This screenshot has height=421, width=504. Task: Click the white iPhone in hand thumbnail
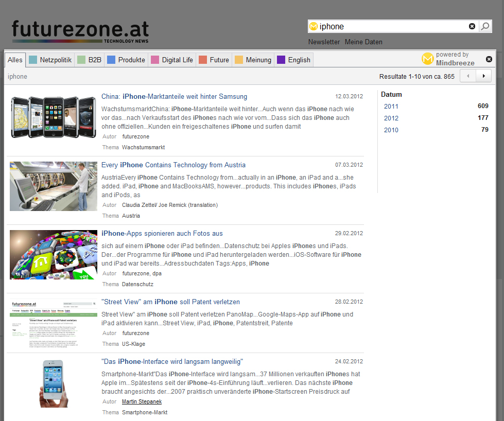[x=54, y=384]
